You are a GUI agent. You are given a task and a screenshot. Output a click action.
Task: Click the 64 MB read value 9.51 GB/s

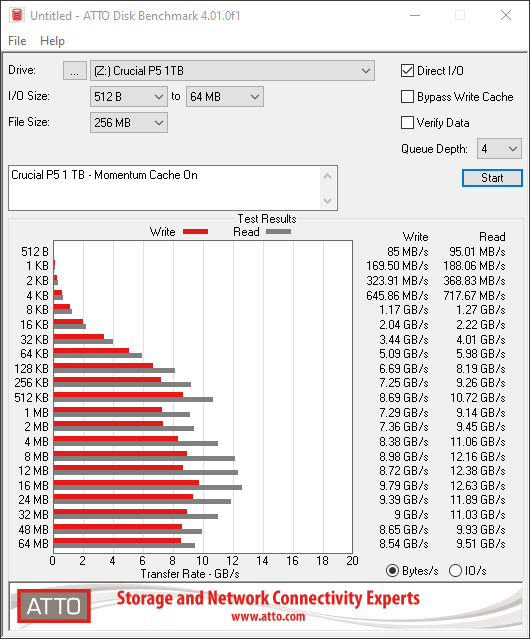coord(481,544)
